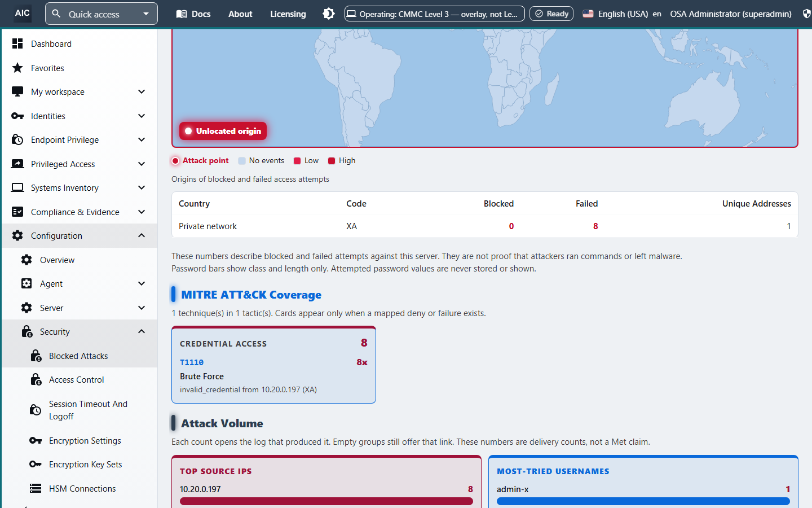Click the Encryption Settings key icon
This screenshot has height=508, width=812.
[x=36, y=440]
